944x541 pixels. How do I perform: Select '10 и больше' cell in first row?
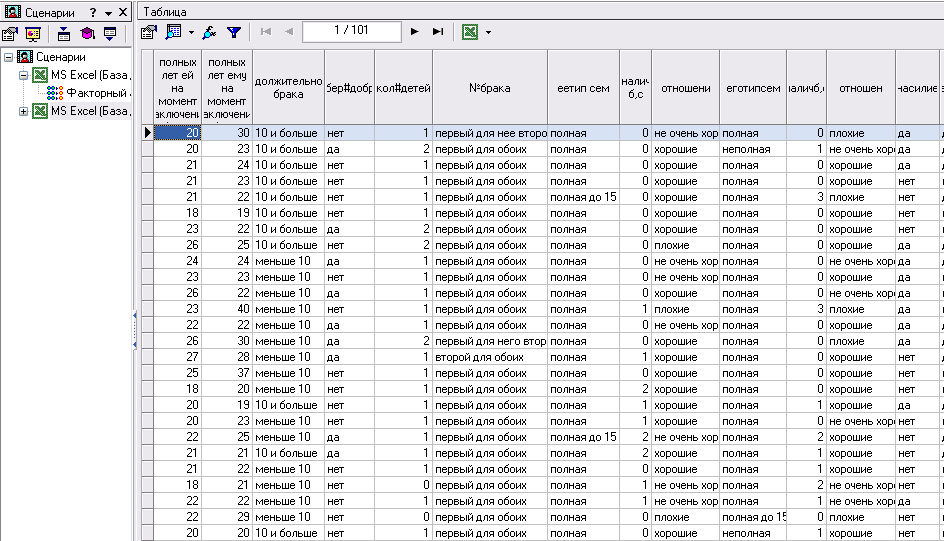point(288,133)
